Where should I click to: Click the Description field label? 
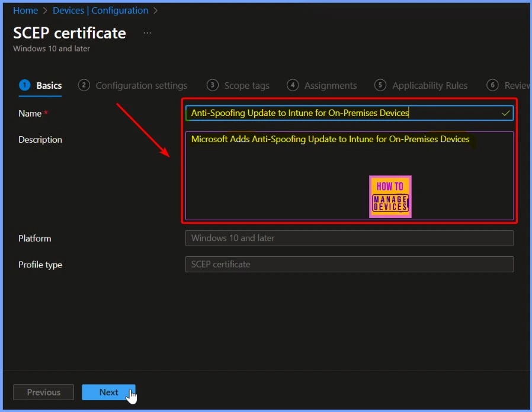[x=40, y=140]
